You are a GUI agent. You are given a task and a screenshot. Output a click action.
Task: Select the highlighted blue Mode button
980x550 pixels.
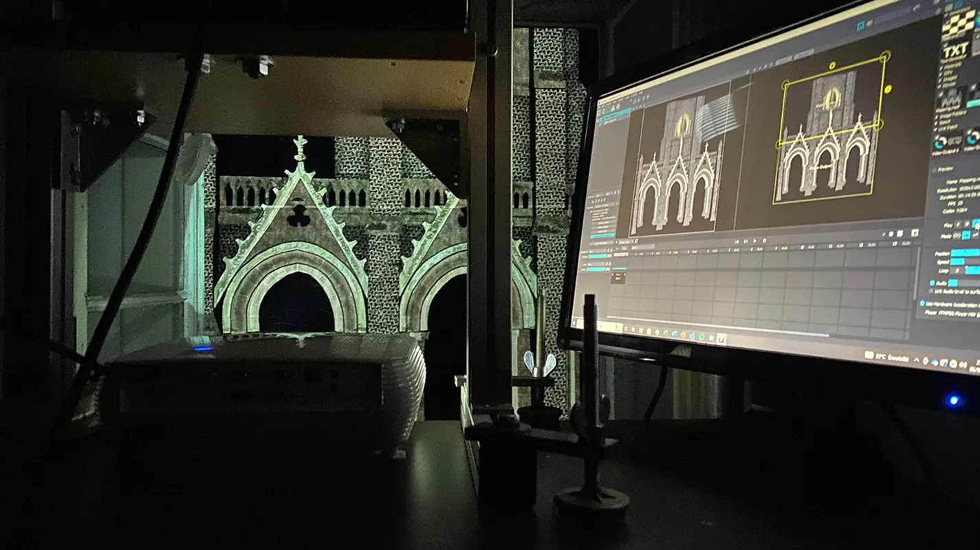tap(967, 236)
